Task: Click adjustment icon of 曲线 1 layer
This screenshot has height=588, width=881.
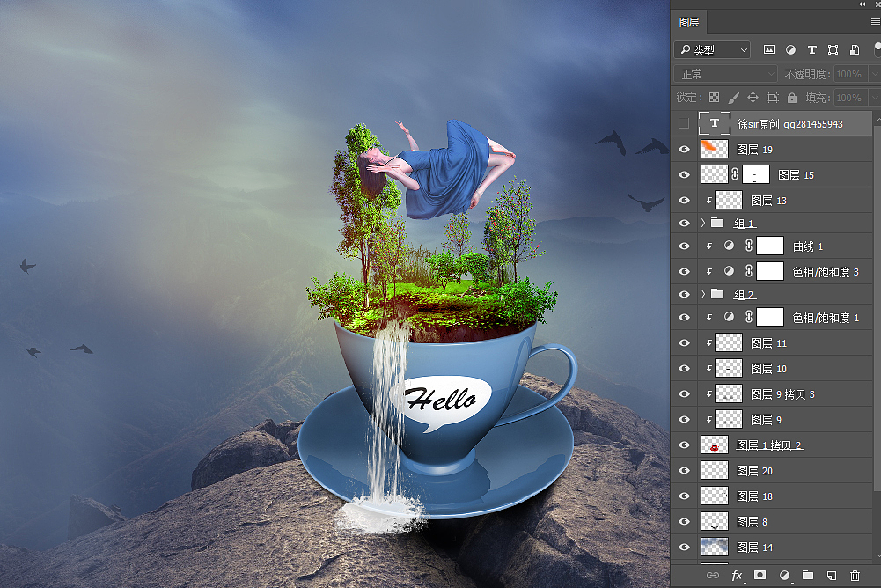Action: click(729, 246)
